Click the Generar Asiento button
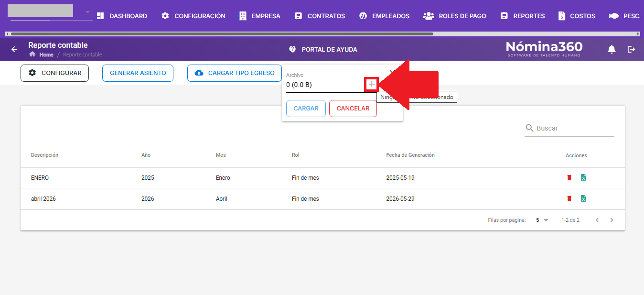This screenshot has width=644, height=295. coord(138,73)
